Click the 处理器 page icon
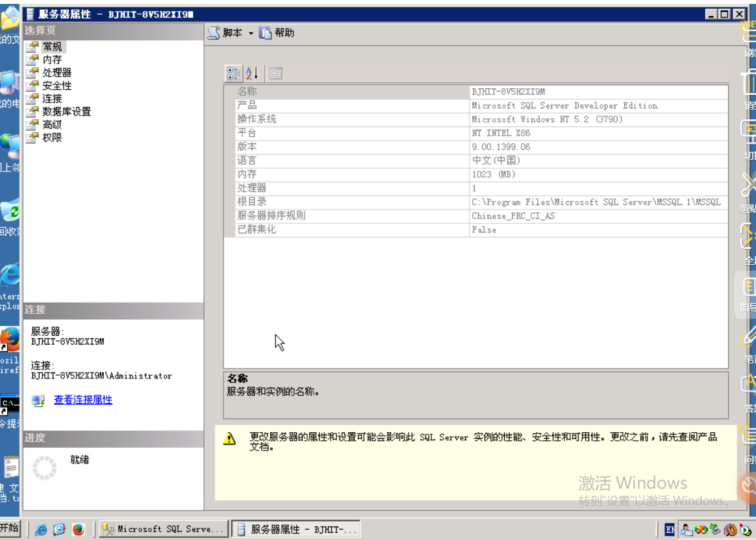The image size is (756, 540). [32, 73]
